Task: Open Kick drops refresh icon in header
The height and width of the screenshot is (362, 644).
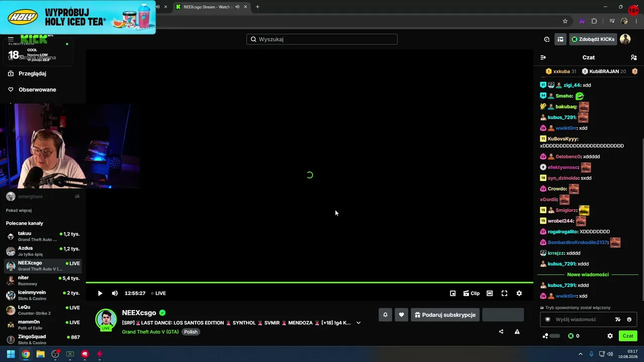Action: coord(547,39)
